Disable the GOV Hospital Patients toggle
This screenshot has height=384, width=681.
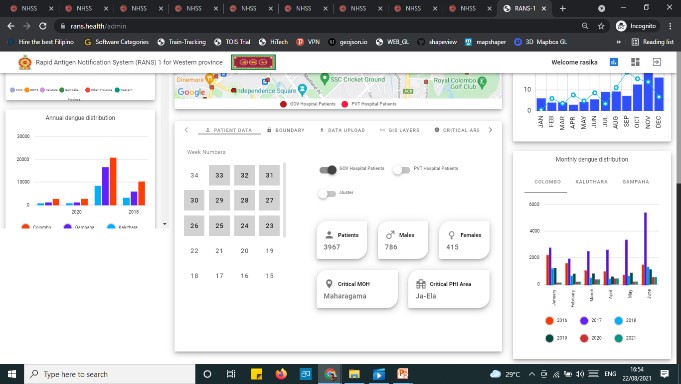coord(328,170)
